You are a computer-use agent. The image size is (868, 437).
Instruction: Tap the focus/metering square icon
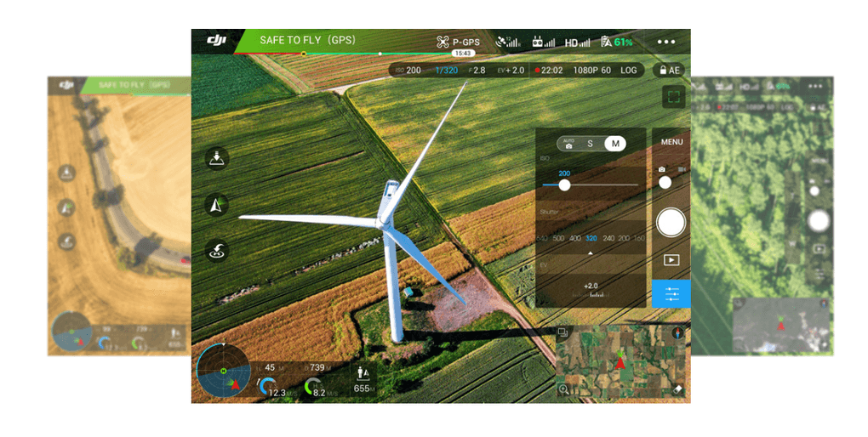click(673, 96)
